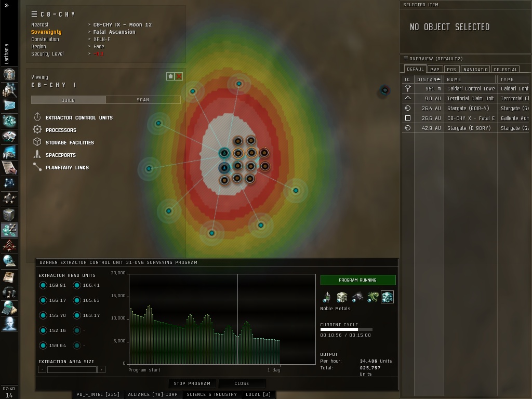Open the Fitting window icon in Neocom
The height and width of the screenshot is (399, 532).
9,121
